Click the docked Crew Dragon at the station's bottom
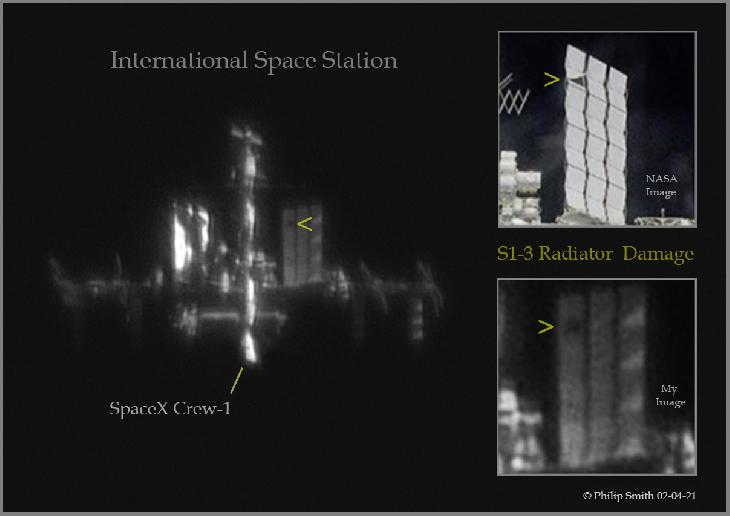 (x=249, y=347)
